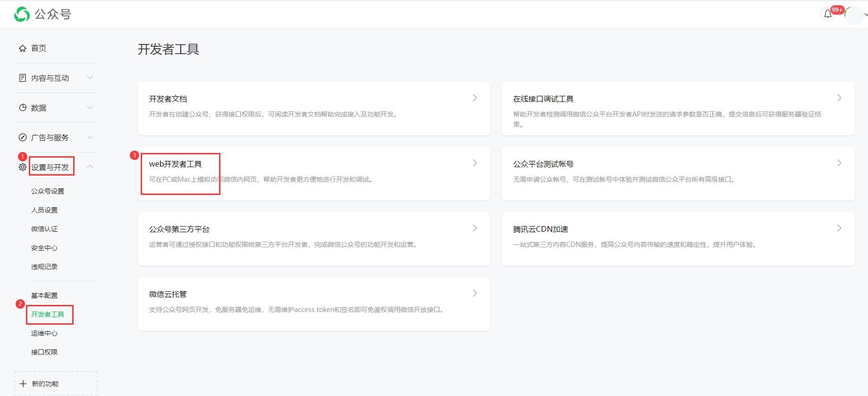
Task: Select 设置与开发 sidebar section
Action: (x=50, y=167)
